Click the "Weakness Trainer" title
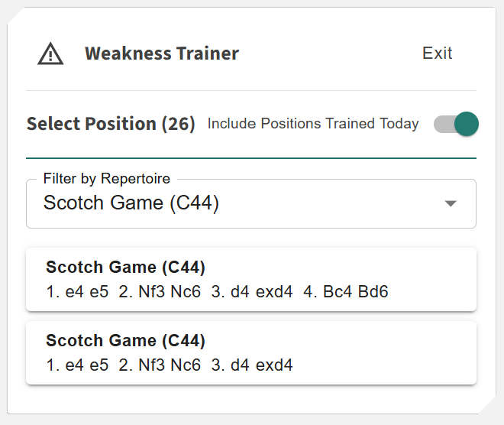Image resolution: width=504 pixels, height=425 pixels. click(162, 54)
